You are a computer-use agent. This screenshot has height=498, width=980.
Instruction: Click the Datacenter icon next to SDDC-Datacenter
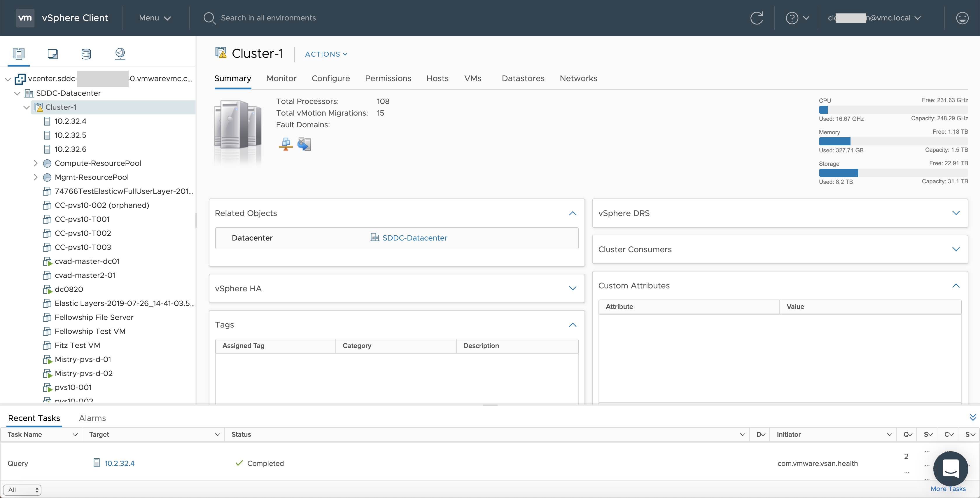point(374,238)
